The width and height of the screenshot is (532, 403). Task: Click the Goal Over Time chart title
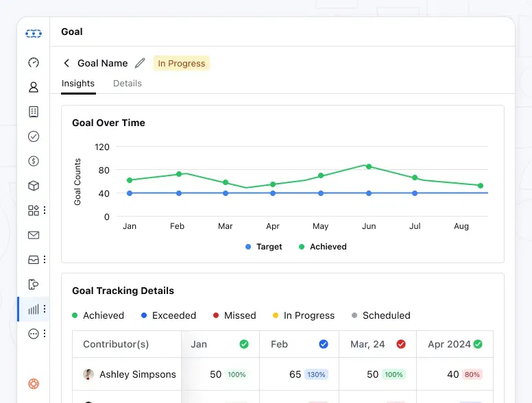(108, 123)
